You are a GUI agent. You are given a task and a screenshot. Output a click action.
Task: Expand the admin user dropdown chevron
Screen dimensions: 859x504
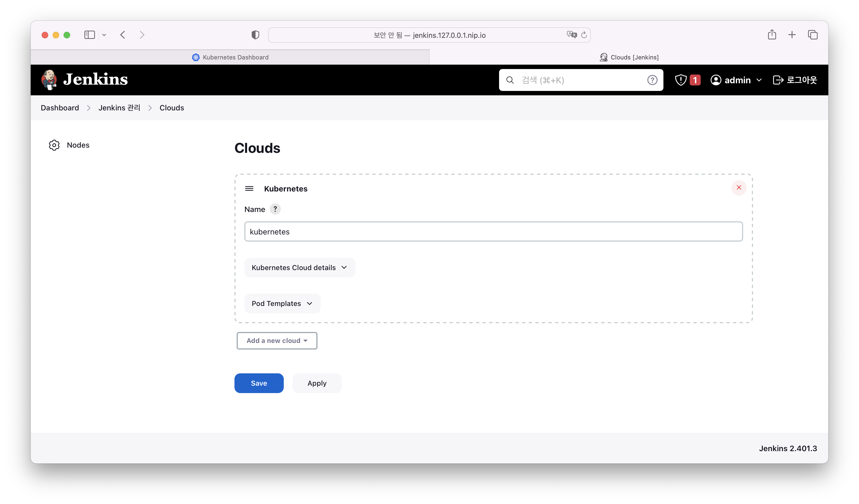(x=759, y=81)
